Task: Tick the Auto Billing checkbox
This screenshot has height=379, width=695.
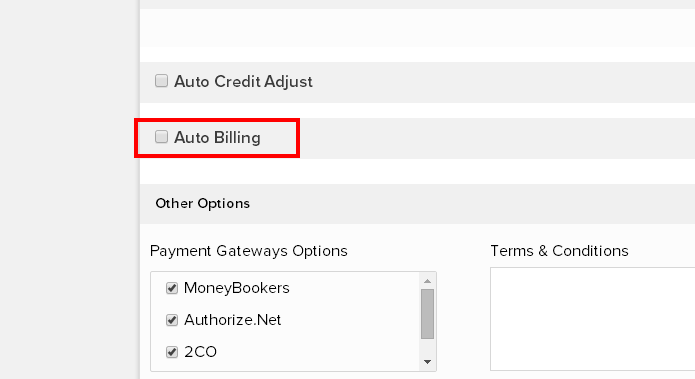Action: 161,137
